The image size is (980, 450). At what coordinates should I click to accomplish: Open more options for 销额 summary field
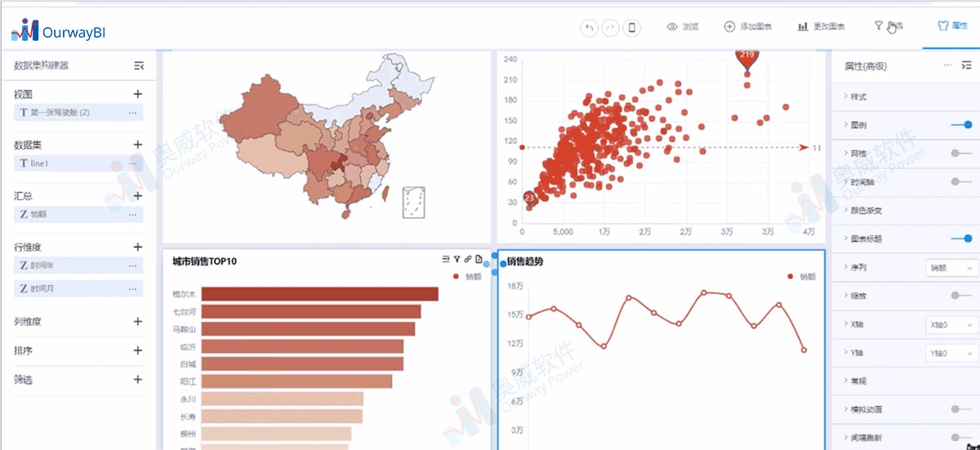coord(132,214)
